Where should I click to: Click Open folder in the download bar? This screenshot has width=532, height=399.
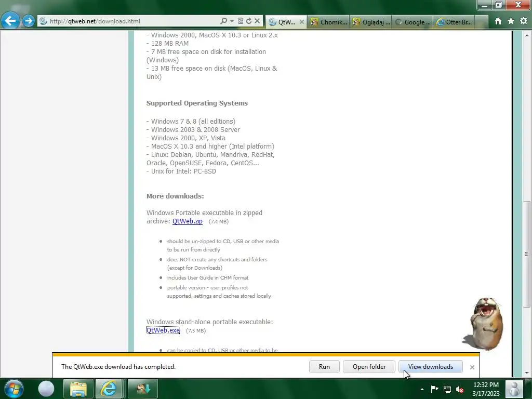click(x=369, y=366)
